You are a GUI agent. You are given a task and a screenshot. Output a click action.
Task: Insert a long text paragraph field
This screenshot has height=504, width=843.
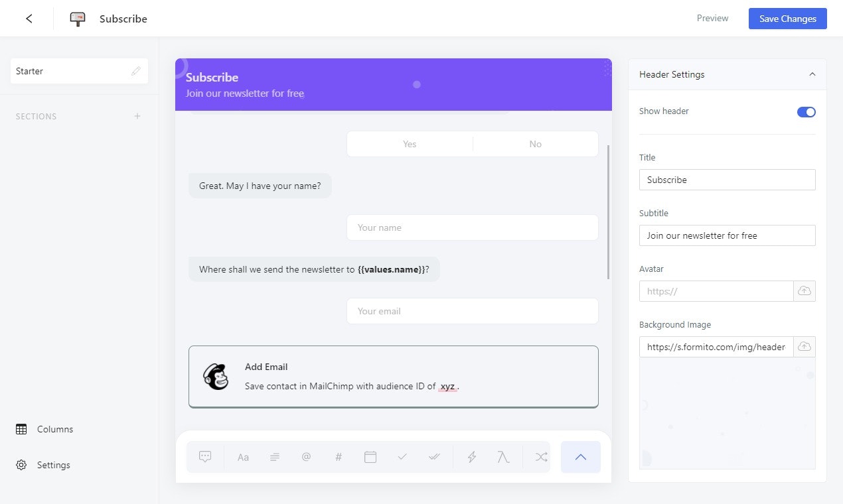point(275,457)
